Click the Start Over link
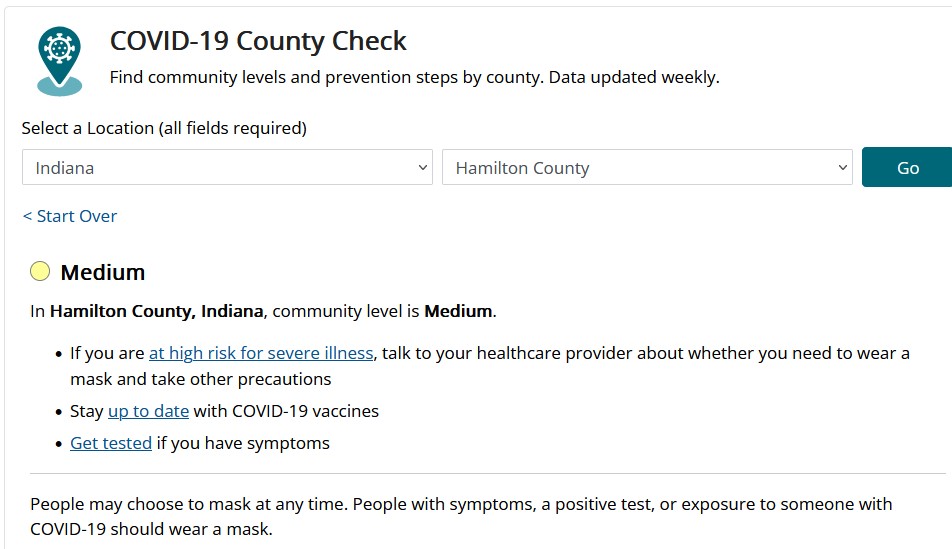952x549 pixels. [70, 216]
